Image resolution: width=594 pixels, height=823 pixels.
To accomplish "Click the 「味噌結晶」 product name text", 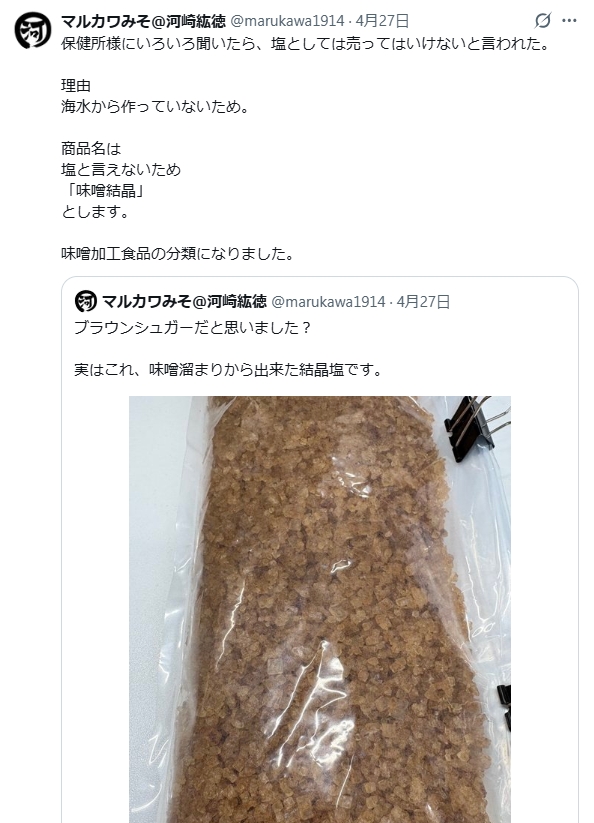I will [103, 191].
